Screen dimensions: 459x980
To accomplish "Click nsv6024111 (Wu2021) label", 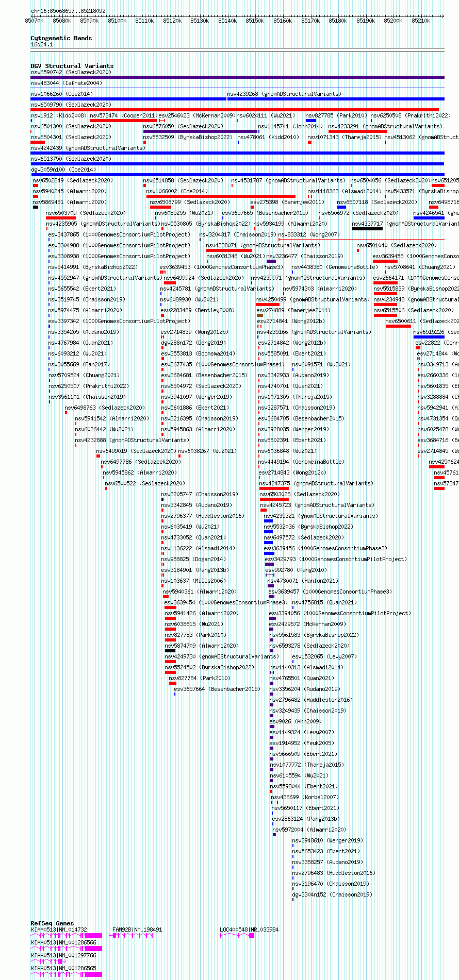I will 266,116.
